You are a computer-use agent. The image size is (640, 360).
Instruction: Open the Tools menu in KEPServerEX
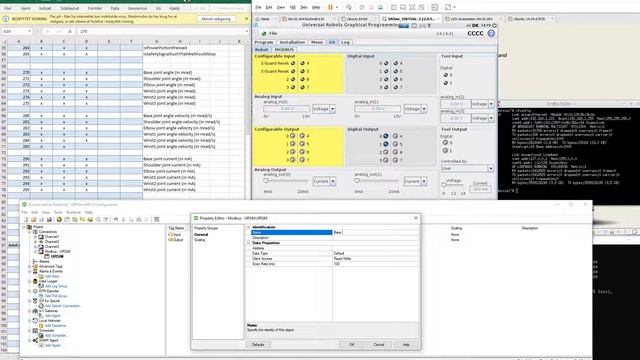[58, 212]
